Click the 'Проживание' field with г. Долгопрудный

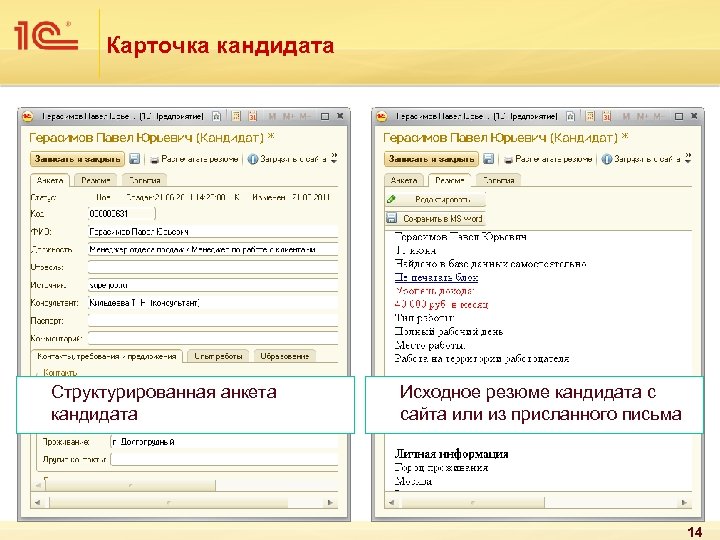pos(225,442)
